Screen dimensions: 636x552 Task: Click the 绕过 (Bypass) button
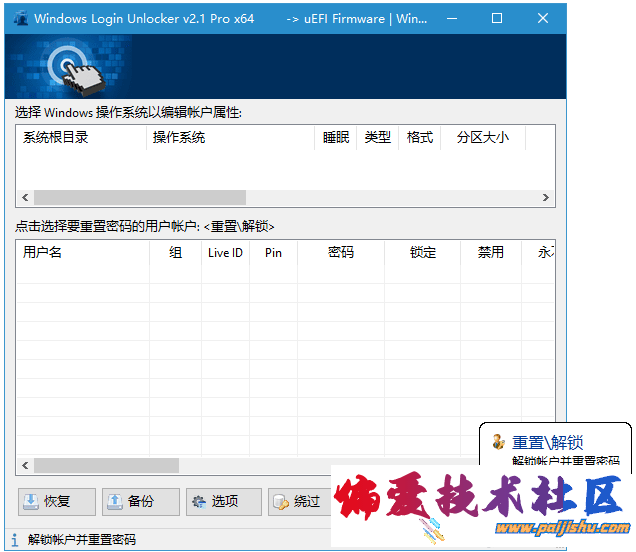(296, 501)
